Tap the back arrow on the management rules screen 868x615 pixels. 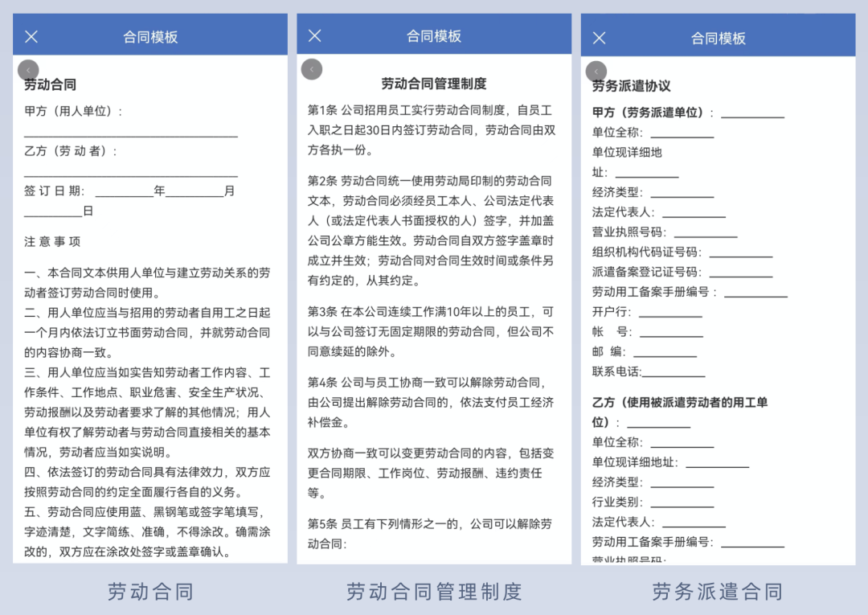(x=312, y=69)
